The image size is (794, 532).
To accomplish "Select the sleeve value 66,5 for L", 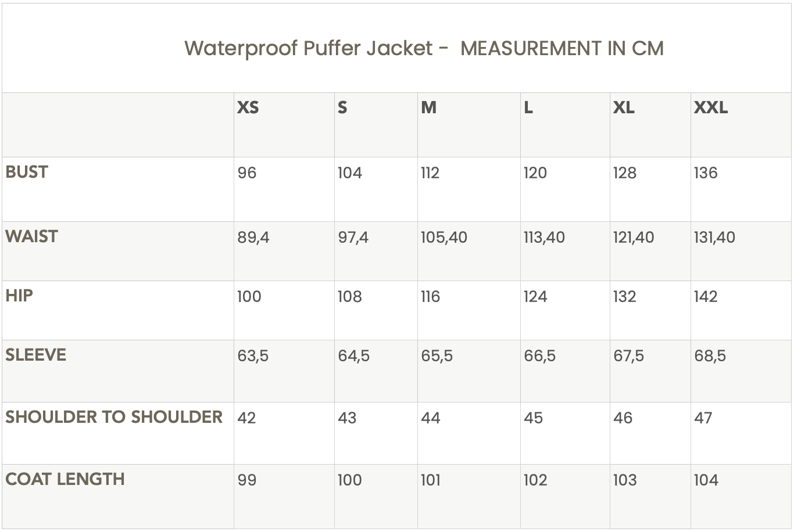I will pyautogui.click(x=539, y=356).
